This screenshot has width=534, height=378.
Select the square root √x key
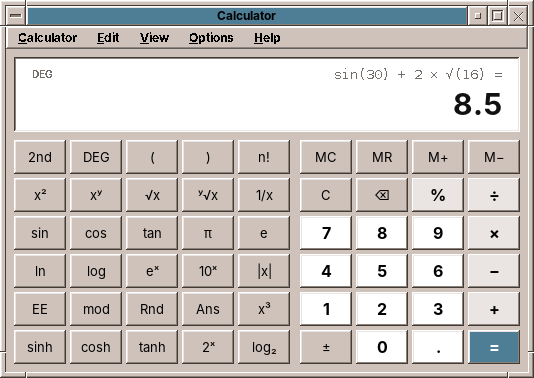point(152,195)
